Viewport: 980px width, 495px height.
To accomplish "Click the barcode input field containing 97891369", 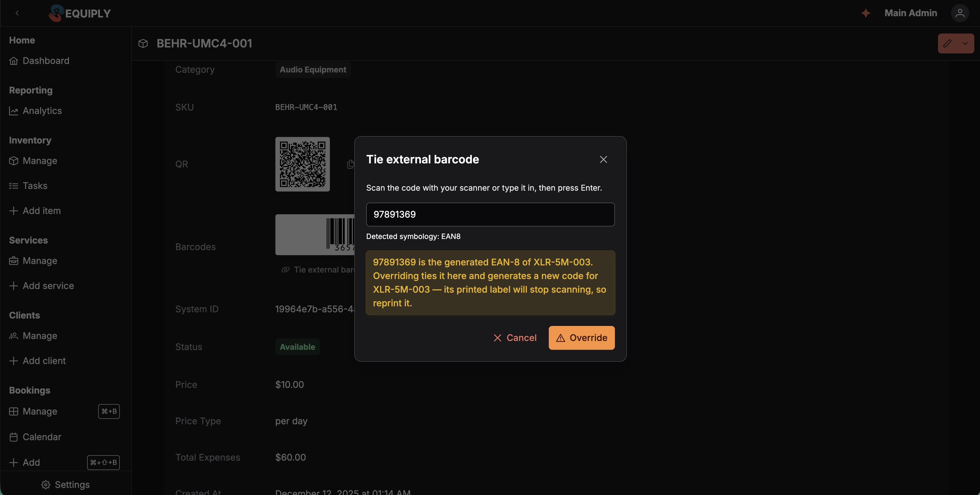I will point(490,214).
